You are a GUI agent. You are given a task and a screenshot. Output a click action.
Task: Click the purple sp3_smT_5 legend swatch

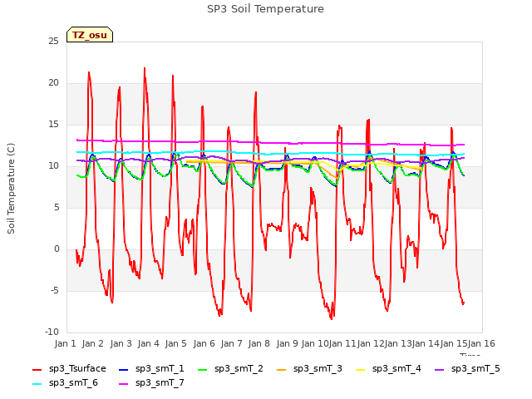click(x=440, y=369)
